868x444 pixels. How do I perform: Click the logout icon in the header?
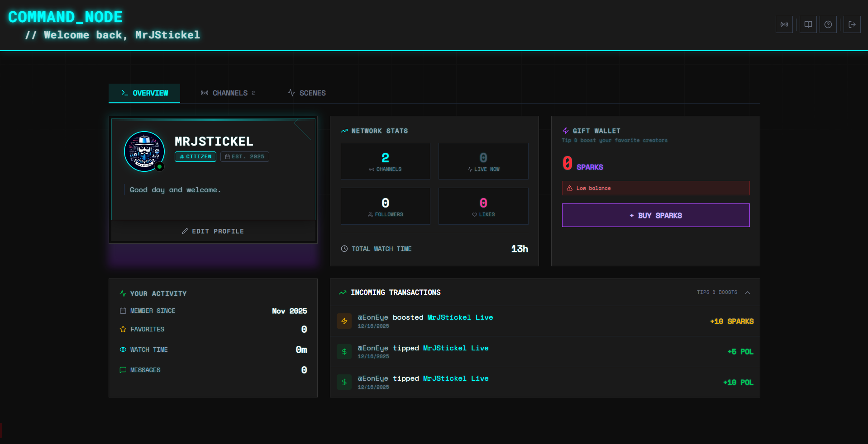point(852,24)
